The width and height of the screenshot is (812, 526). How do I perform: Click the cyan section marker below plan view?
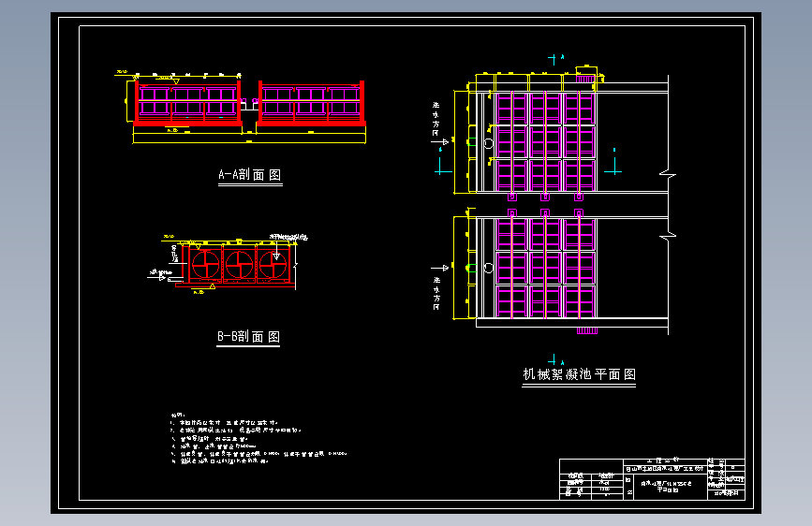[555, 359]
